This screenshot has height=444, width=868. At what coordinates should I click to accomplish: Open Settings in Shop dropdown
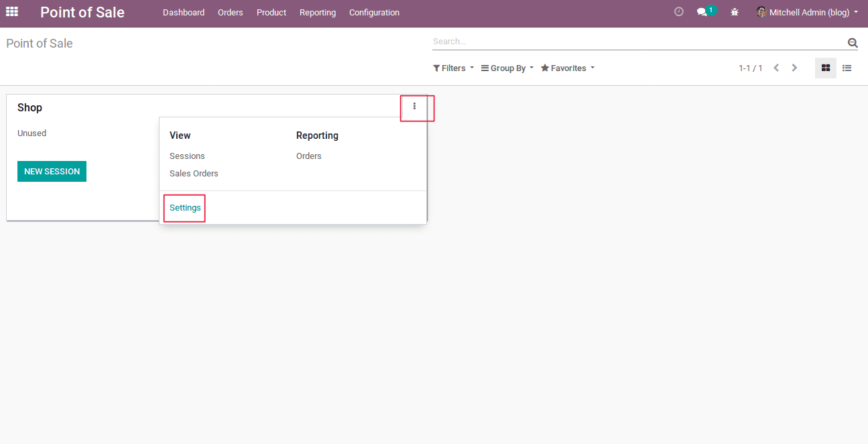[x=185, y=208]
